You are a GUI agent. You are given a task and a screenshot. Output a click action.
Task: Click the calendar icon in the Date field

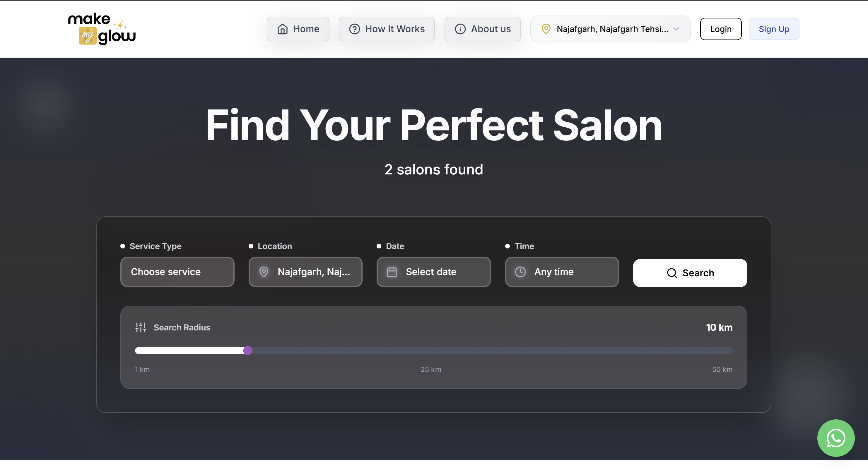point(392,272)
